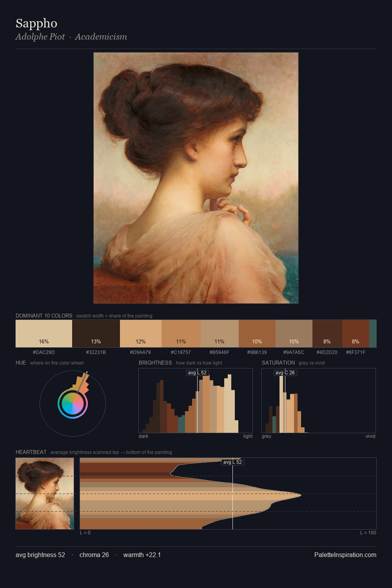392x588 pixels.
Task: Click the 'grey' saturation axis label
Action: (x=267, y=436)
